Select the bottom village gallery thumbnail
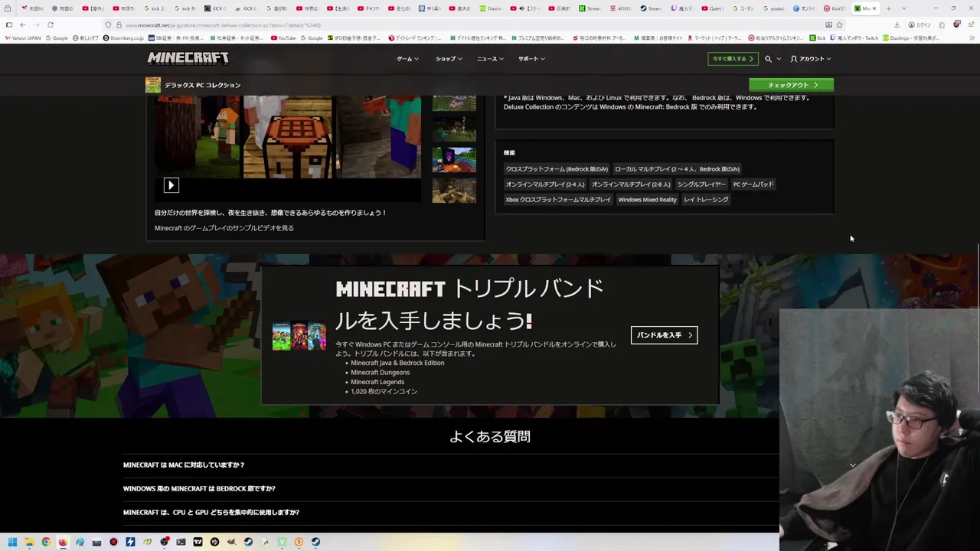 pos(454,191)
